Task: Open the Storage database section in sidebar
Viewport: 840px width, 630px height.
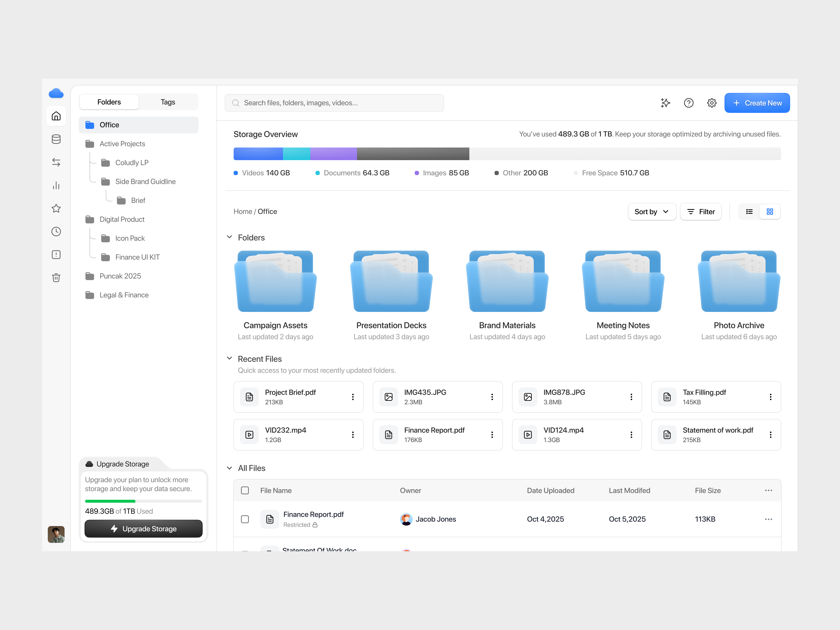Action: (x=56, y=139)
